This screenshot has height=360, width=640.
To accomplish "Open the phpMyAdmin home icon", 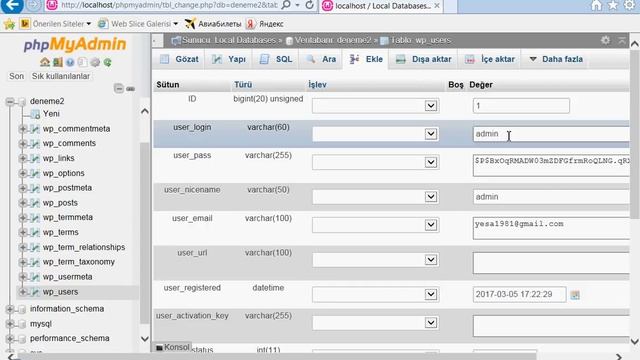I will point(44,62).
